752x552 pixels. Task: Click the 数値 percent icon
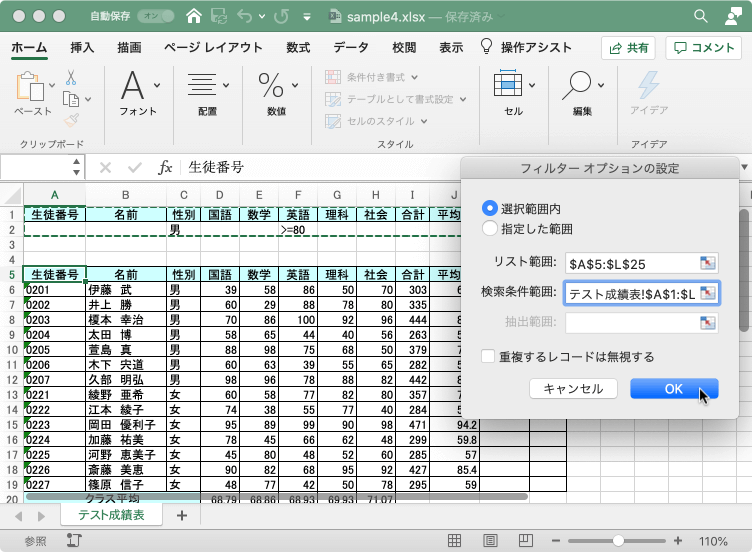[x=271, y=85]
